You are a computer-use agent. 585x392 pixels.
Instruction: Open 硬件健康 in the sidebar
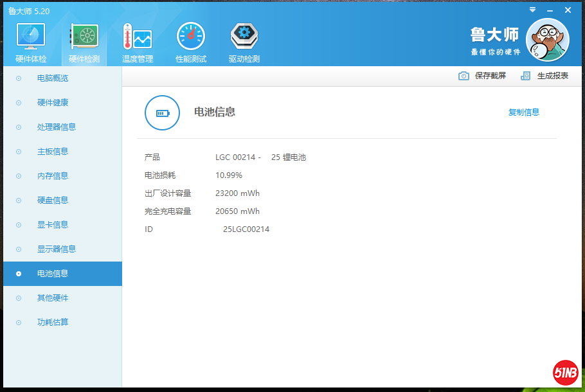pos(53,103)
